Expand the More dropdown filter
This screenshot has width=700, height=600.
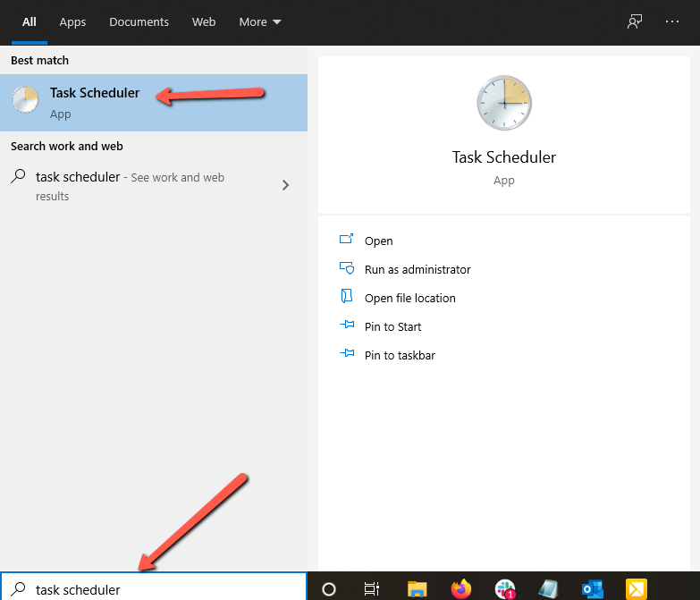point(259,21)
